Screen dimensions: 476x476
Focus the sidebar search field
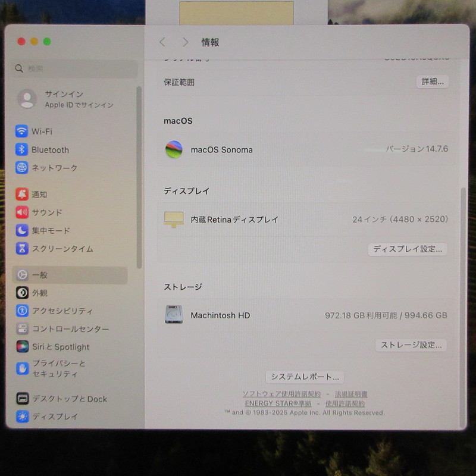(75, 68)
